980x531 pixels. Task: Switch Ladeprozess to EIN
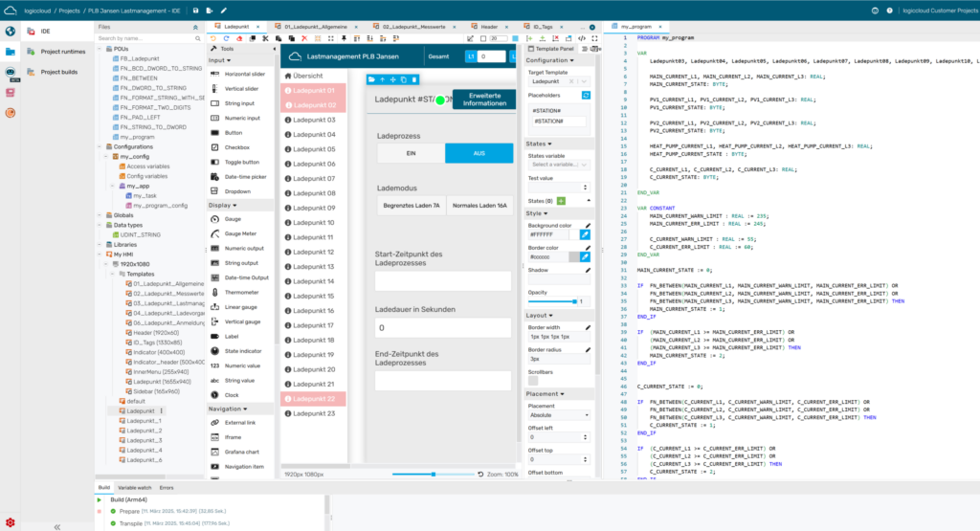(411, 154)
